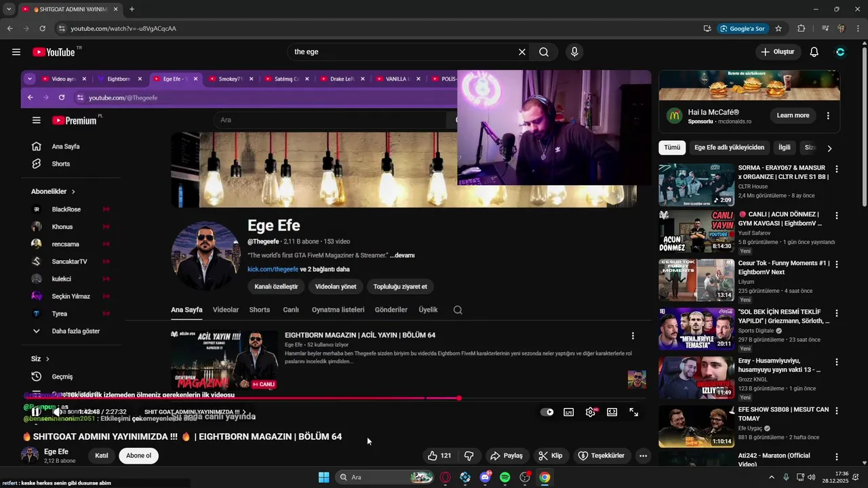
Task: Expand the chapter title in the player
Action: click(195, 411)
